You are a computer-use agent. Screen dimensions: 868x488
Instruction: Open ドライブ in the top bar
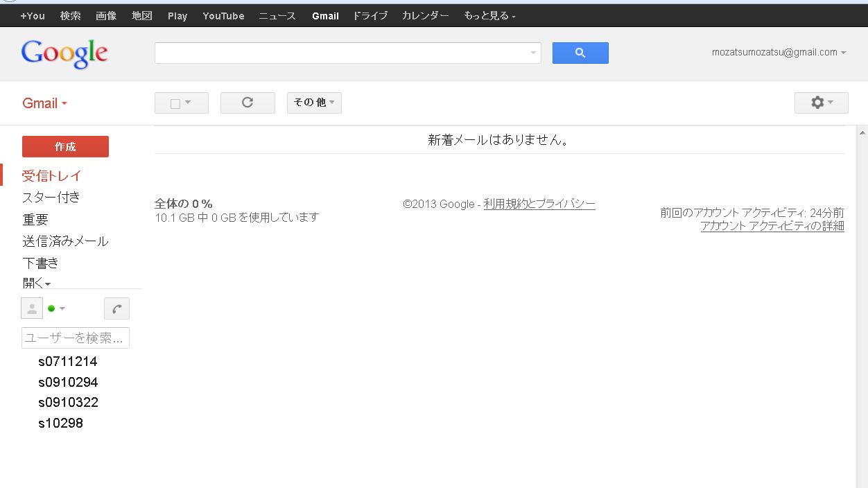(370, 15)
